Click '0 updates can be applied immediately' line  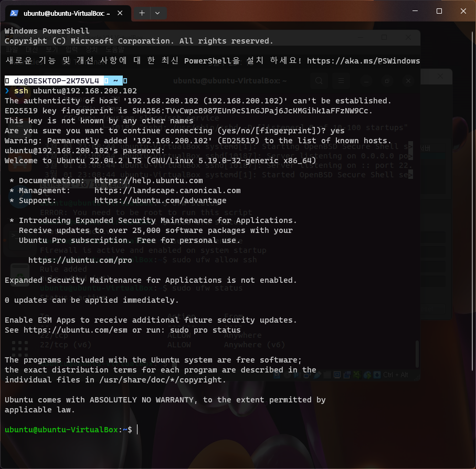(x=92, y=300)
